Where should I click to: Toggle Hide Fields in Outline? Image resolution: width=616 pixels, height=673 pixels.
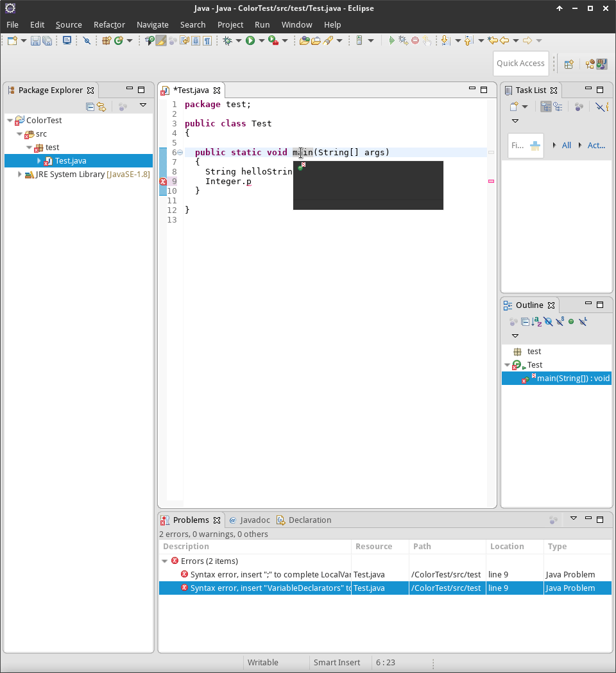pyautogui.click(x=548, y=322)
